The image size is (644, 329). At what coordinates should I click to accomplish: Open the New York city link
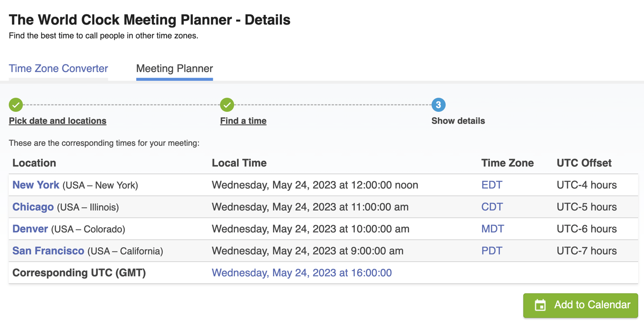coord(36,185)
